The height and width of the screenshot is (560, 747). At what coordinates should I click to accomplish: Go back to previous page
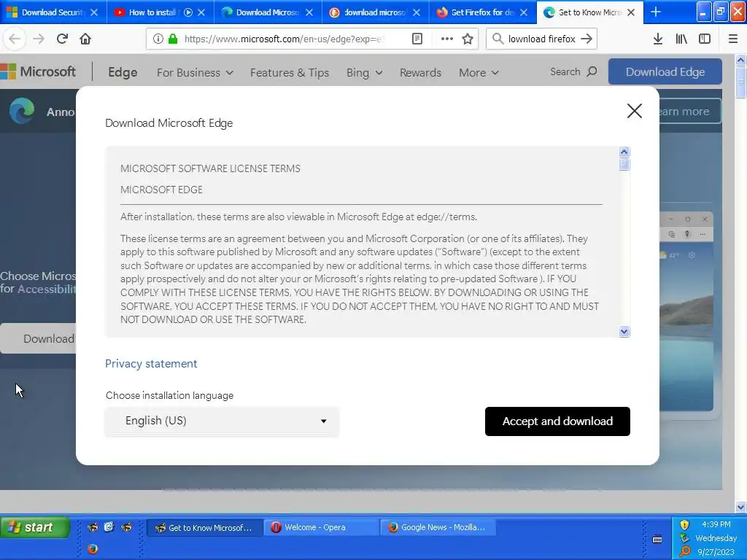(15, 39)
